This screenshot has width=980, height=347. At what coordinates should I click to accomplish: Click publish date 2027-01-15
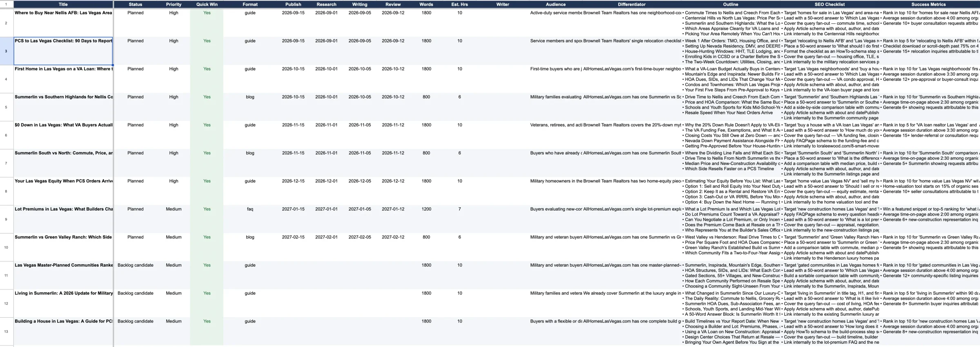click(x=293, y=209)
